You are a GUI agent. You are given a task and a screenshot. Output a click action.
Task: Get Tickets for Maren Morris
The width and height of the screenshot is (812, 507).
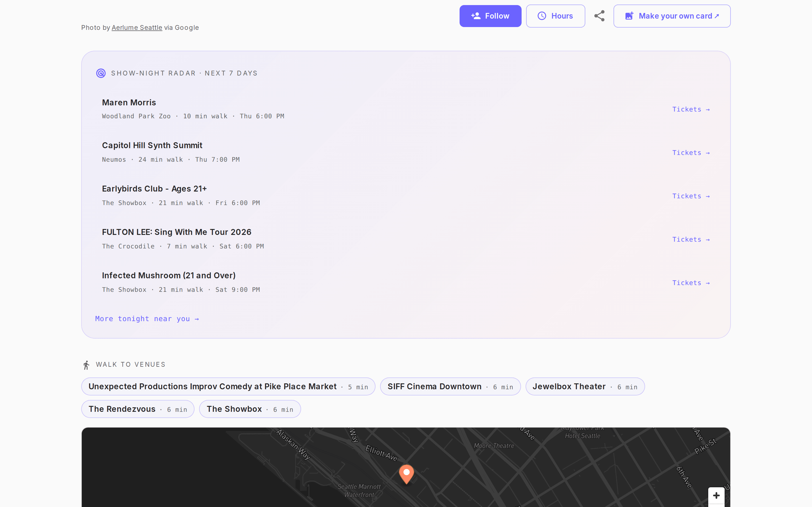691,109
